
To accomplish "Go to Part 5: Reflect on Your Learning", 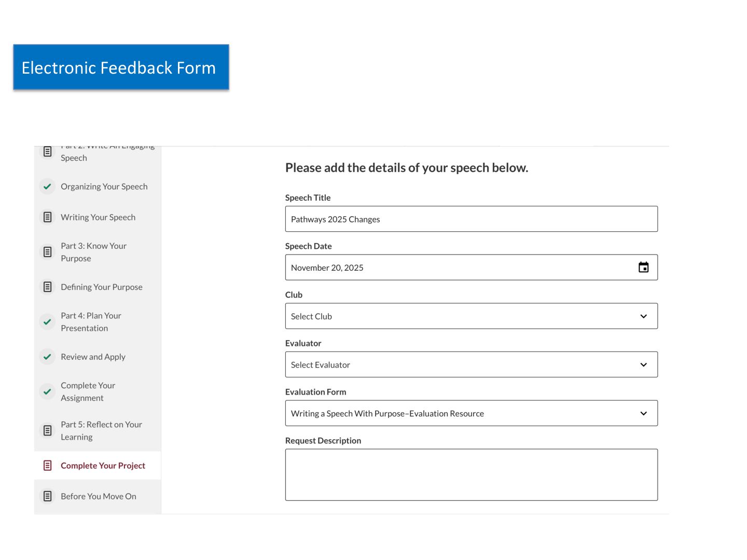I will click(101, 430).
